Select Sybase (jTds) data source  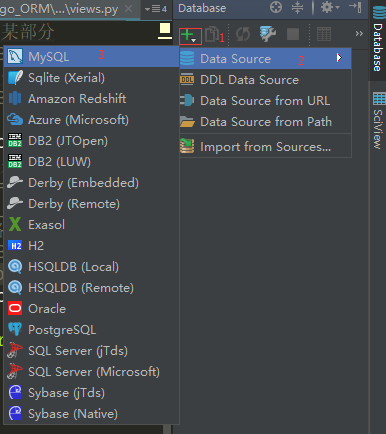[x=92, y=393]
